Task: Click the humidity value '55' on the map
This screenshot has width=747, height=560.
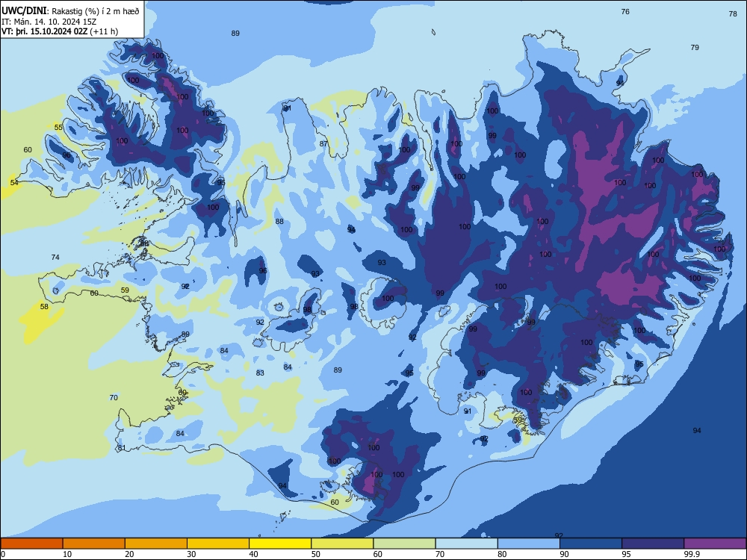Action: [x=58, y=127]
